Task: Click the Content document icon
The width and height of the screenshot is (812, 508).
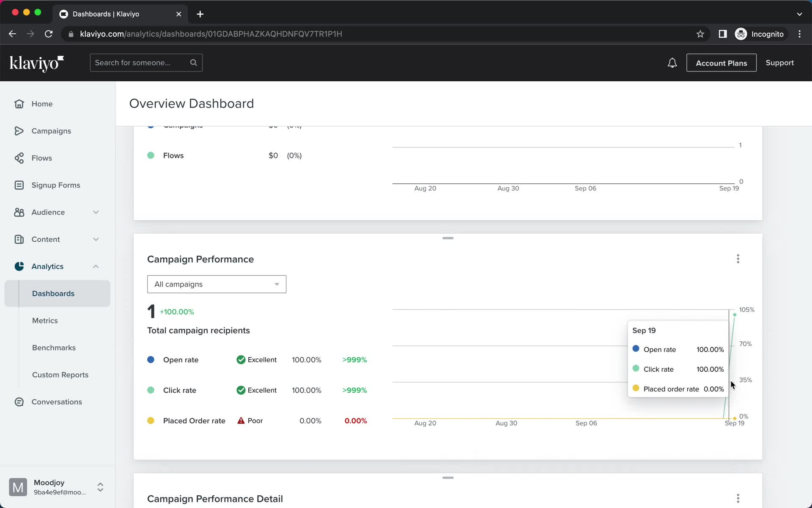Action: click(19, 239)
